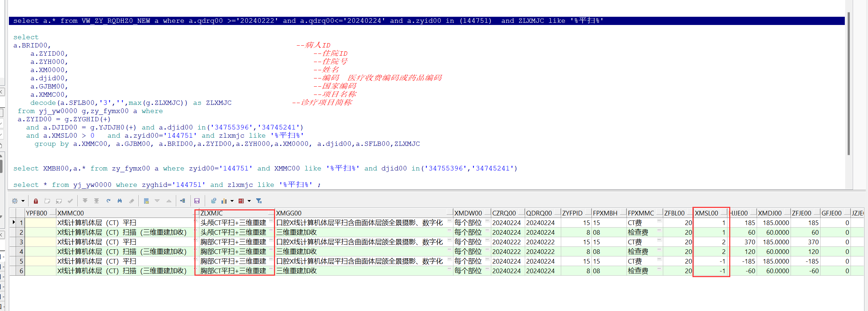Click the red grid report icon
Screen dimensions: 868x311
(241, 201)
